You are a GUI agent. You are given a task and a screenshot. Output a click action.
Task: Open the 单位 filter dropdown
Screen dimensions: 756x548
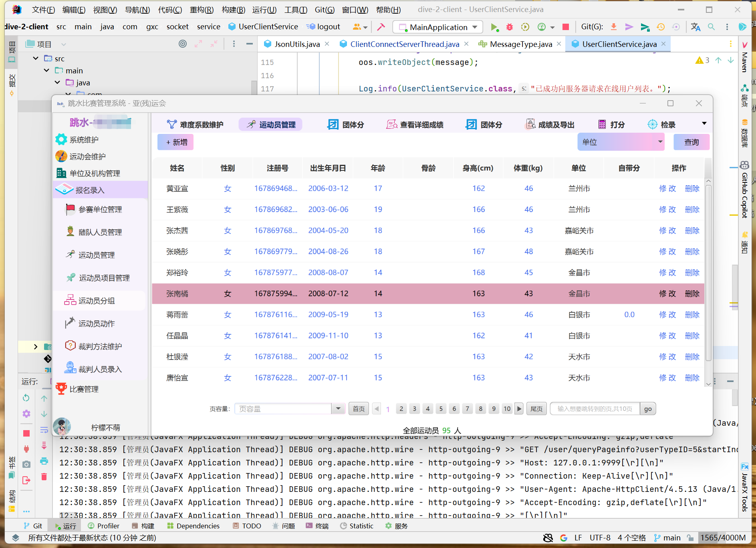621,142
